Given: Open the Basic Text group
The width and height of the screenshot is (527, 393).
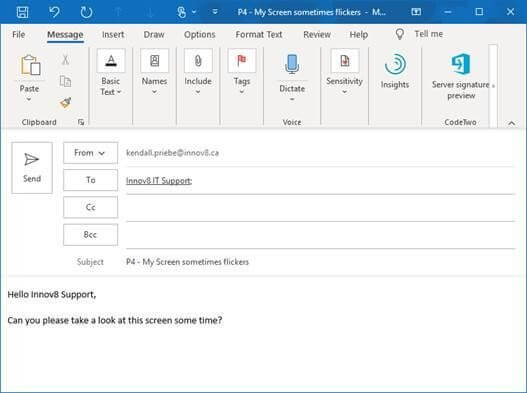Looking at the screenshot, I should 111,72.
